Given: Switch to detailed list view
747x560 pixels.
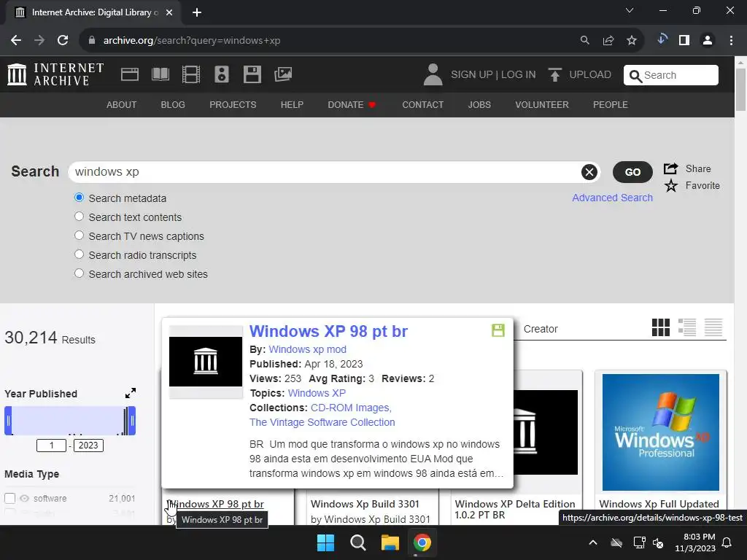Looking at the screenshot, I should (x=687, y=327).
